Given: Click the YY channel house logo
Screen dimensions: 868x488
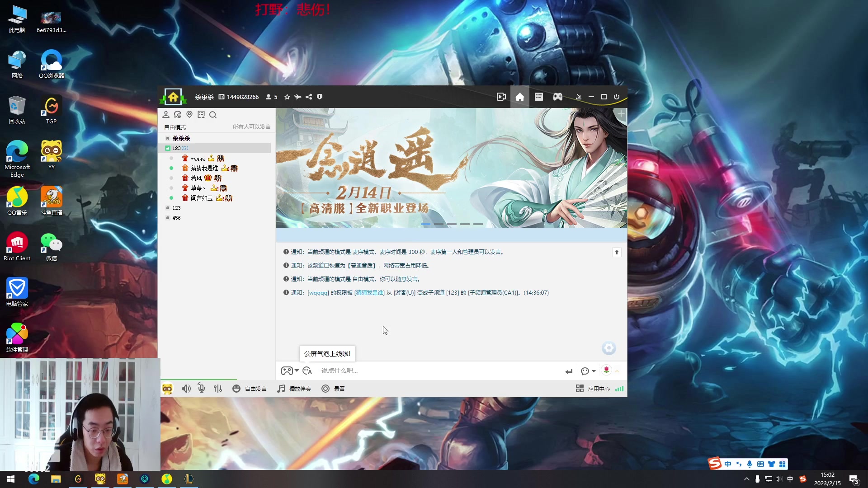Looking at the screenshot, I should pos(173,97).
